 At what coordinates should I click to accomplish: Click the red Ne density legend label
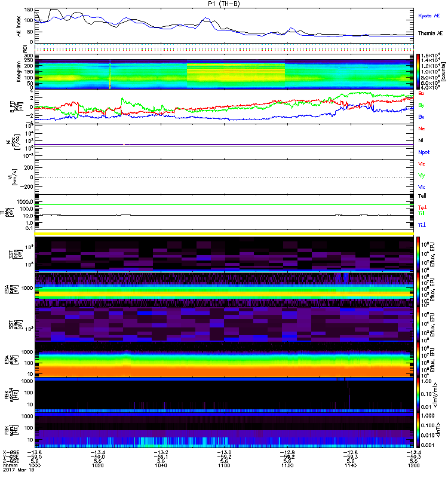(x=422, y=128)
